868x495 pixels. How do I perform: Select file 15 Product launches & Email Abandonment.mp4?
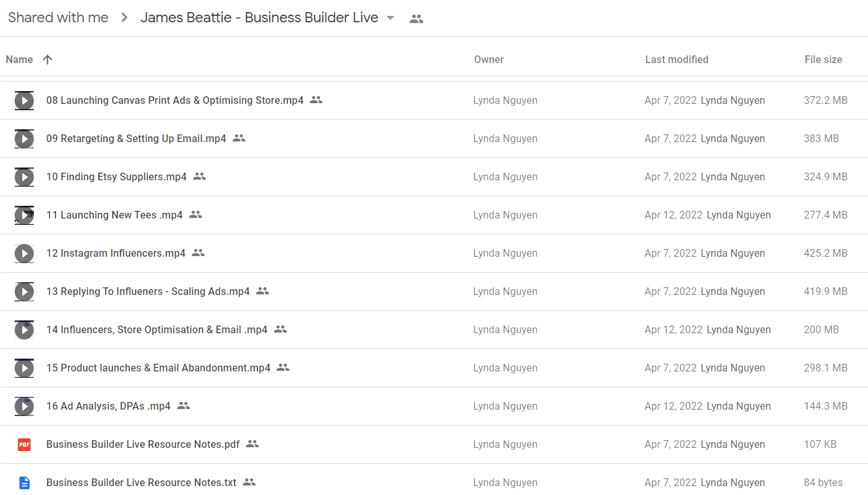coord(158,368)
